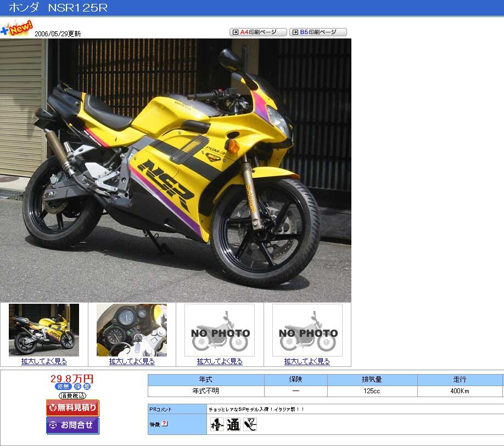Click the 排気量 column header

click(372, 380)
